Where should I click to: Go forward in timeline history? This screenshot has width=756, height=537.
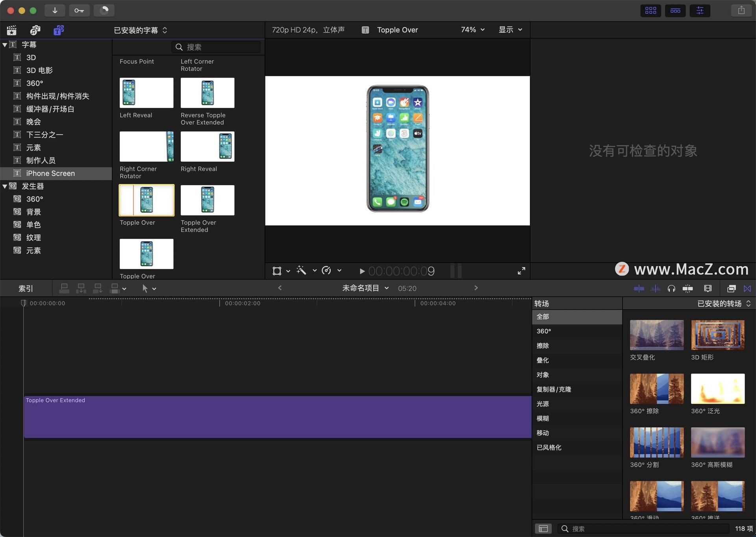(x=476, y=288)
